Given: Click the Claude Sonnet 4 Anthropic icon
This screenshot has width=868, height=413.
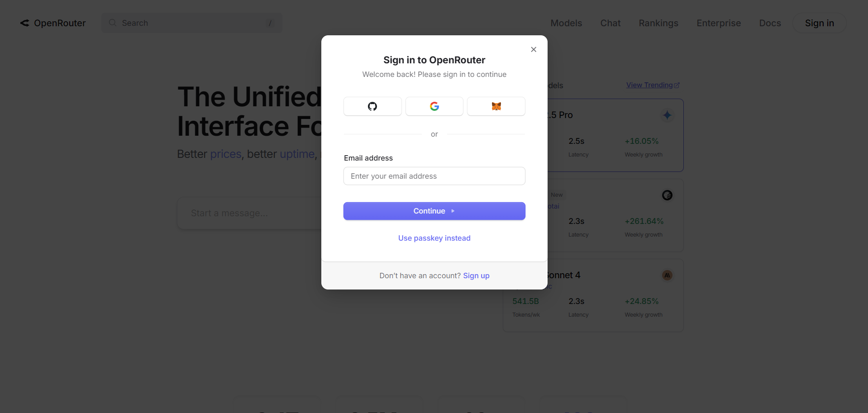Looking at the screenshot, I should [667, 275].
